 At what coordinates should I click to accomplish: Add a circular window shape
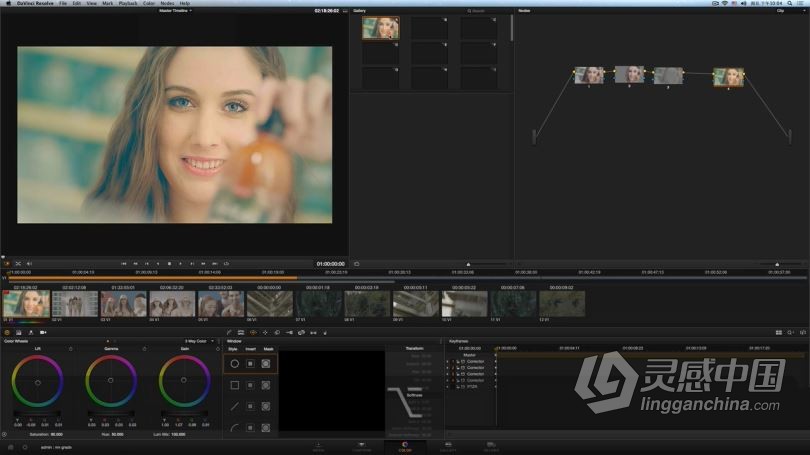click(x=235, y=364)
